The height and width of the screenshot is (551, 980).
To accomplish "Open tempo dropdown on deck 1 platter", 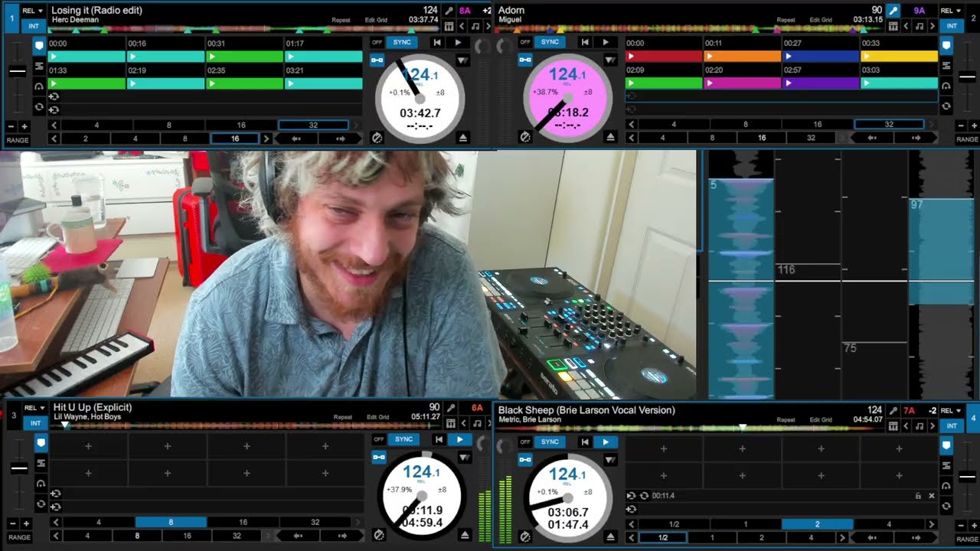I will click(462, 60).
